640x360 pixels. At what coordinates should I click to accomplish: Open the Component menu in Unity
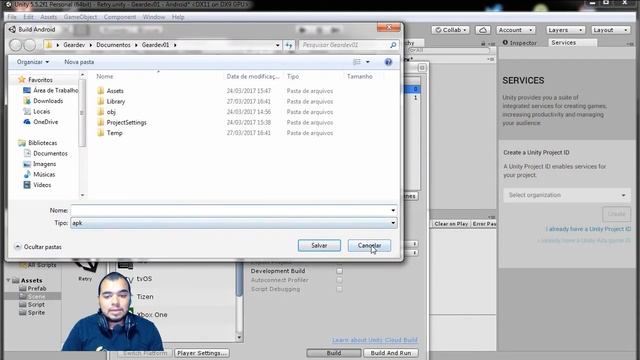click(x=120, y=17)
